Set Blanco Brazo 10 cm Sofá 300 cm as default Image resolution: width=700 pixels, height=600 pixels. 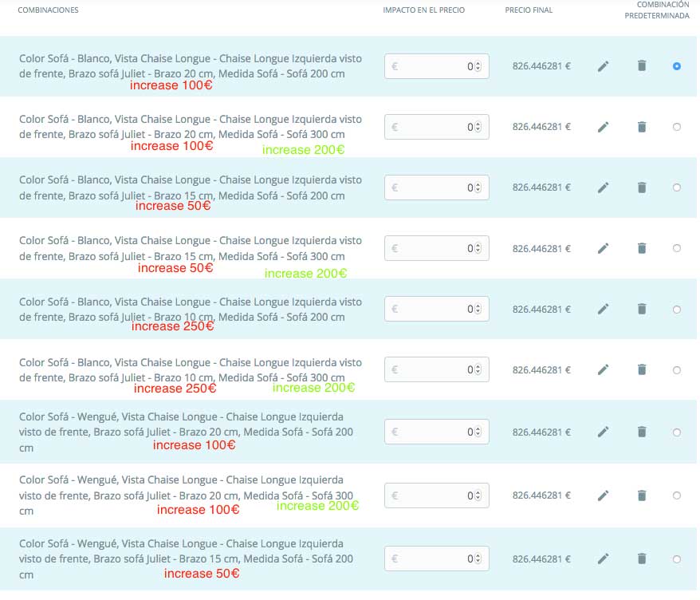coord(677,370)
